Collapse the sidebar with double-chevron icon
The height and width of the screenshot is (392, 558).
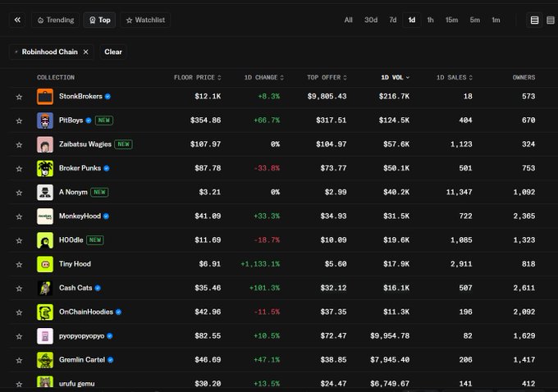click(17, 20)
